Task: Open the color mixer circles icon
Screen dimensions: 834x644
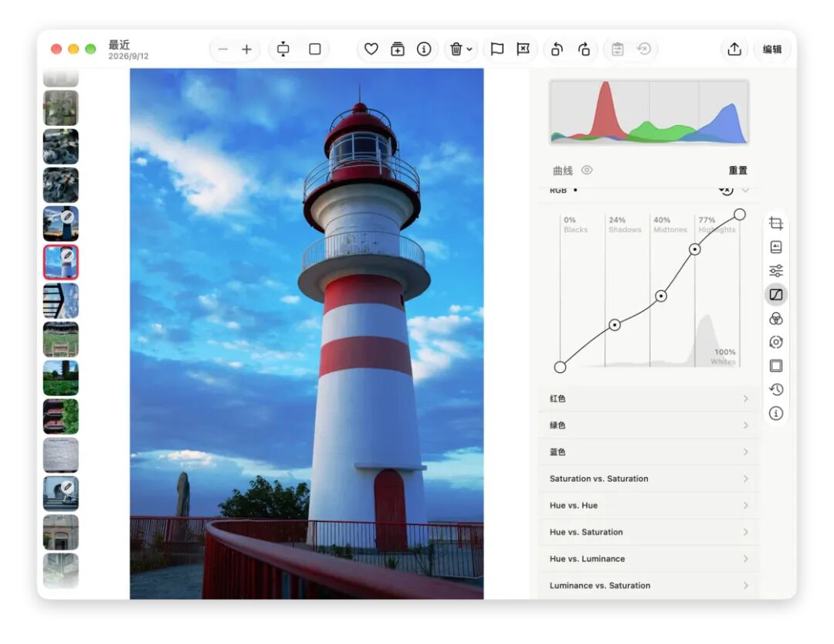Action: [776, 319]
